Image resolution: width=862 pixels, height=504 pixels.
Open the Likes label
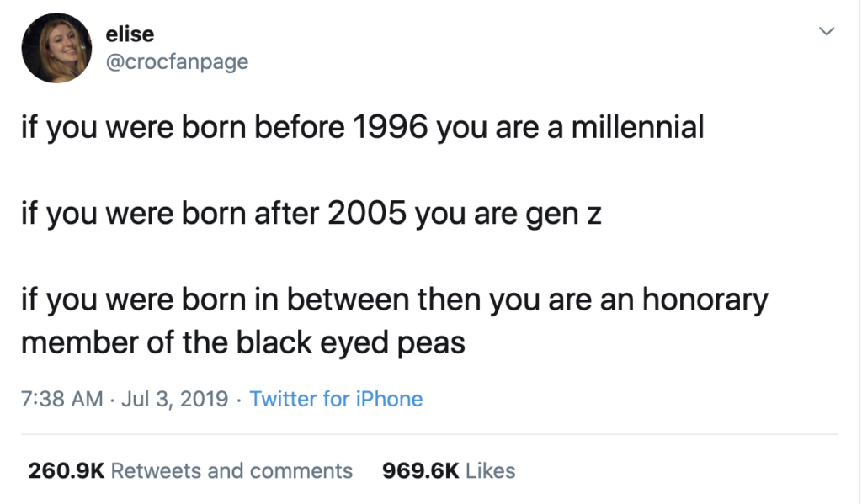coord(491,471)
